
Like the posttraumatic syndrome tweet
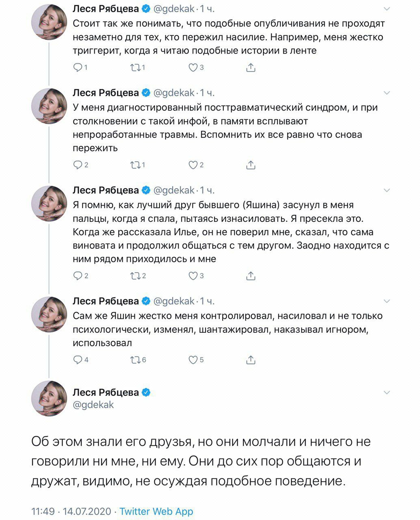point(193,165)
